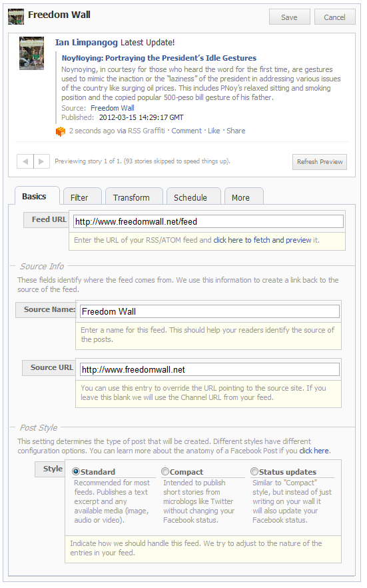367x588 pixels.
Task: Click the Freedom Wall header thumbnail icon
Action: tap(16, 17)
